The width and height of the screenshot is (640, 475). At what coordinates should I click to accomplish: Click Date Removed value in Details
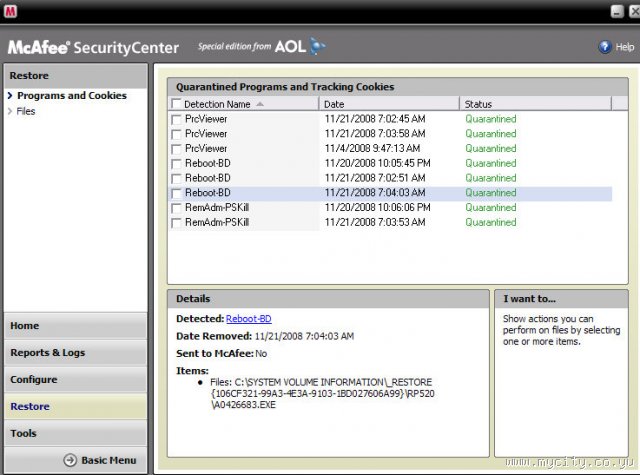tap(304, 336)
